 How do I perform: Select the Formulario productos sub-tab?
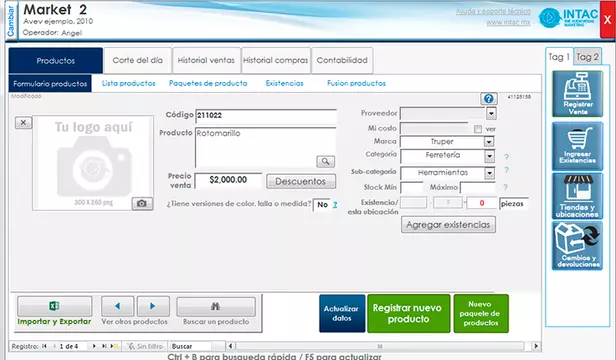point(50,84)
